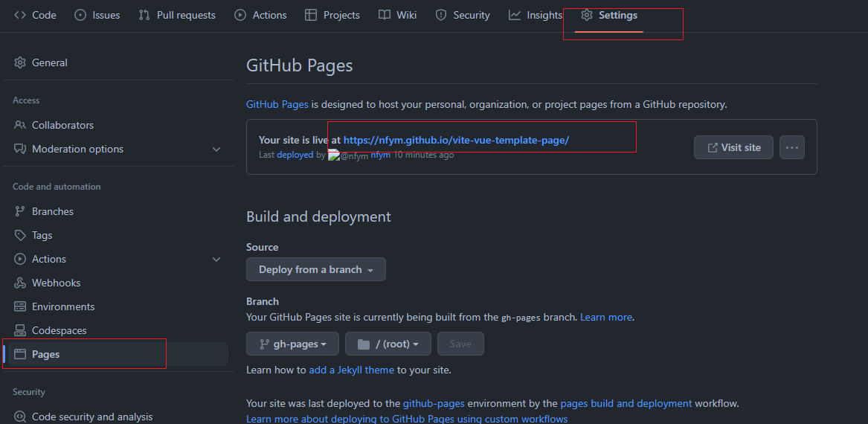Click the Pull requests branch icon

pyautogui.click(x=144, y=16)
